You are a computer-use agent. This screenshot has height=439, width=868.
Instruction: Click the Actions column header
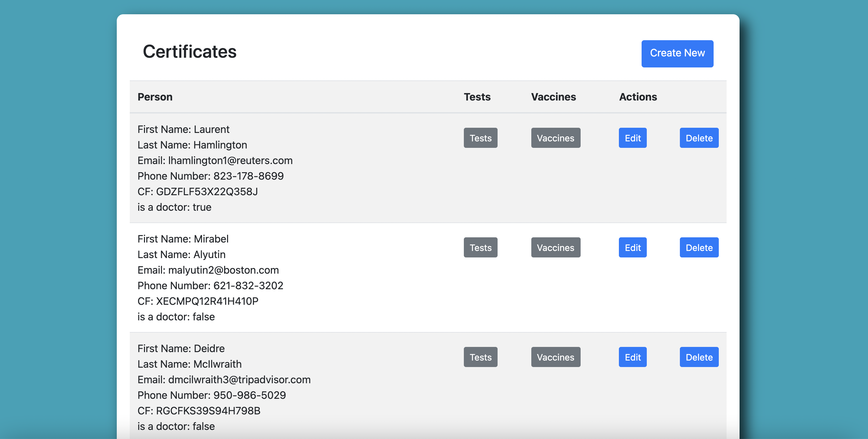click(637, 97)
